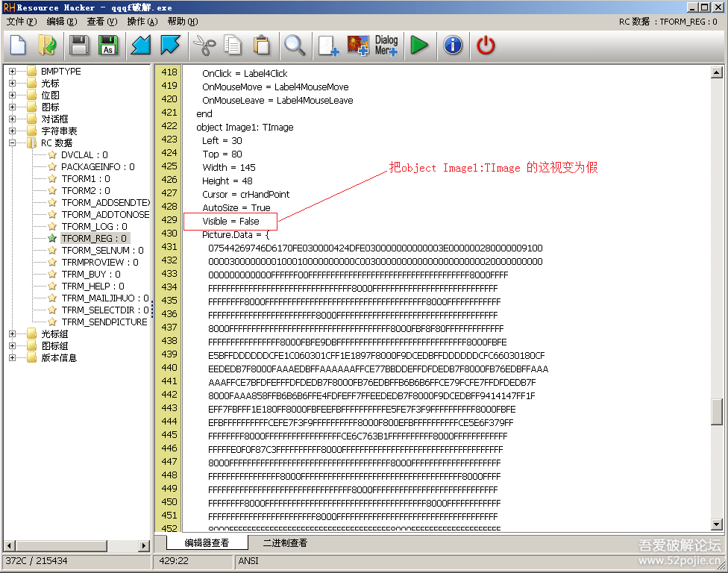Click the editor vertical scrollbar down arrow
This screenshot has height=573, width=728.
[x=717, y=525]
